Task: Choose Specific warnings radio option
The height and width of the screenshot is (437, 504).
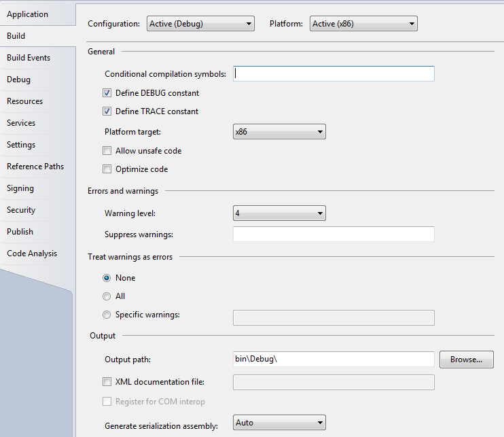Action: tap(107, 315)
